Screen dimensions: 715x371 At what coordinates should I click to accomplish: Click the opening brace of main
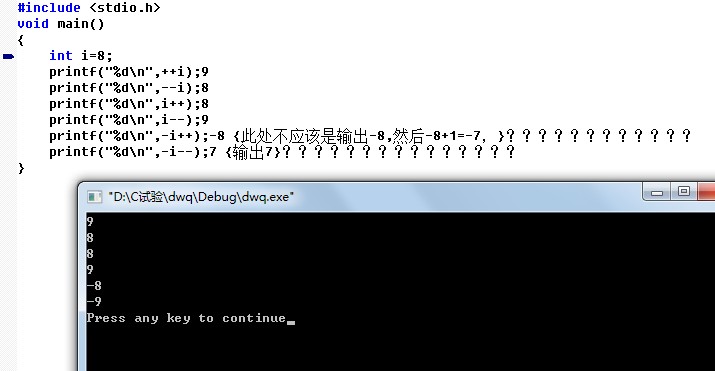pyautogui.click(x=21, y=40)
